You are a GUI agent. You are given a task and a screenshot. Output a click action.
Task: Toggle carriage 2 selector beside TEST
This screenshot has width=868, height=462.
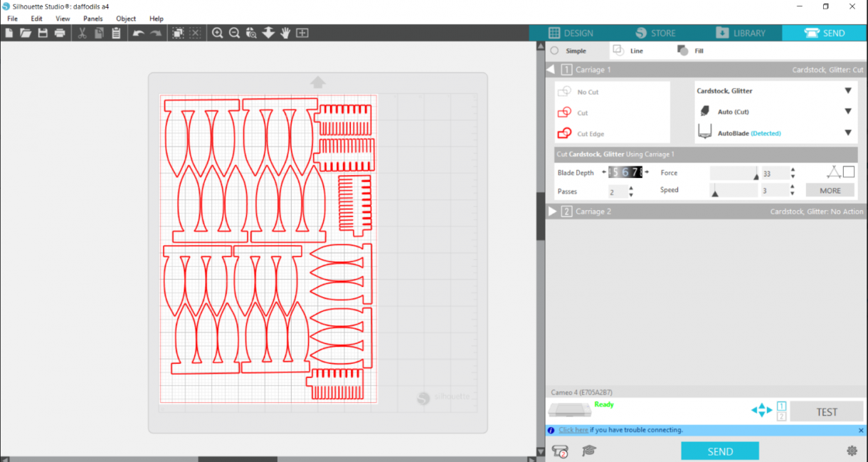[x=781, y=416]
